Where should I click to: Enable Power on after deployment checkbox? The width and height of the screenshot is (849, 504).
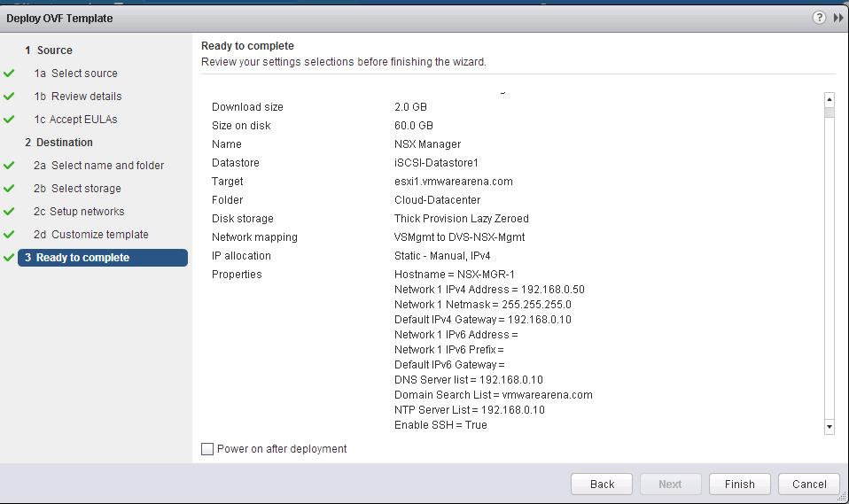point(206,449)
